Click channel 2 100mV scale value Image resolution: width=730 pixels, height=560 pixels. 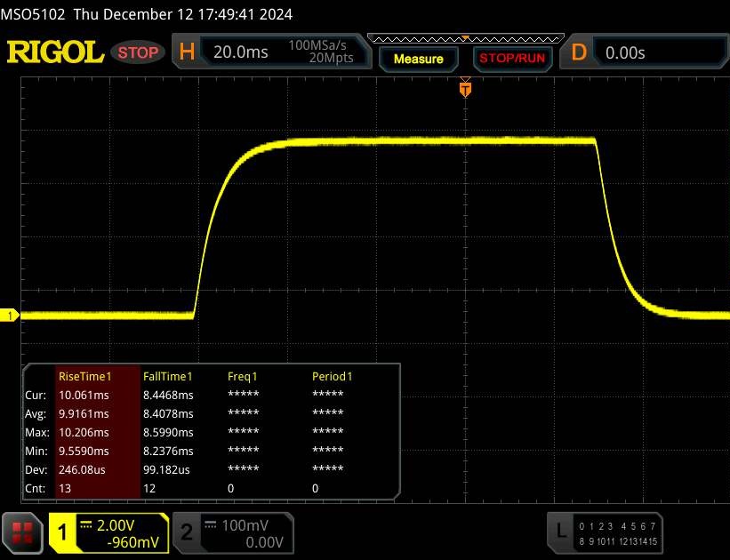[x=245, y=525]
